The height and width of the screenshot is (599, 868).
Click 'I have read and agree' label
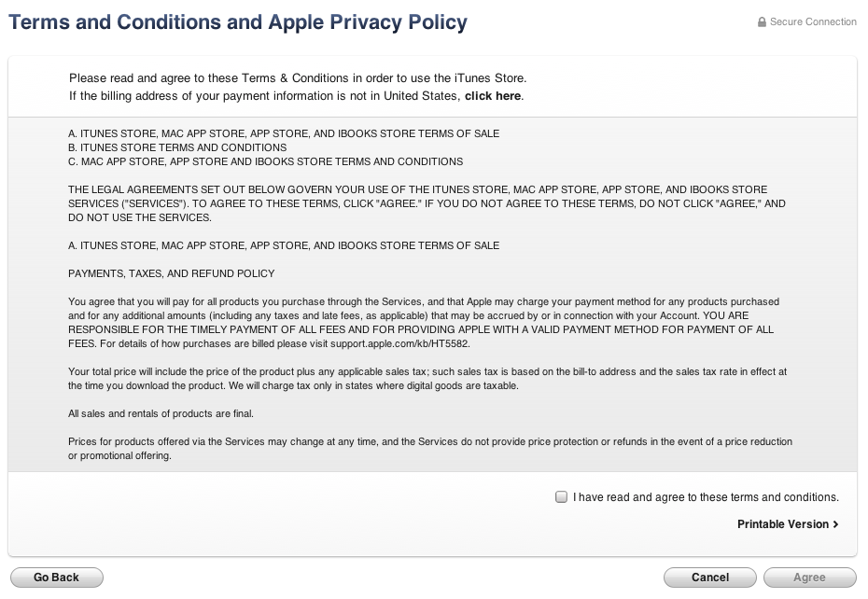click(706, 497)
